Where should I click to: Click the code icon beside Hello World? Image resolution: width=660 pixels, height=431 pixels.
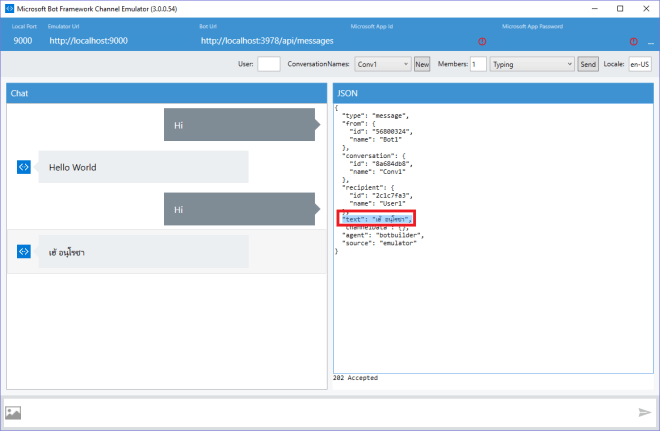[24, 167]
